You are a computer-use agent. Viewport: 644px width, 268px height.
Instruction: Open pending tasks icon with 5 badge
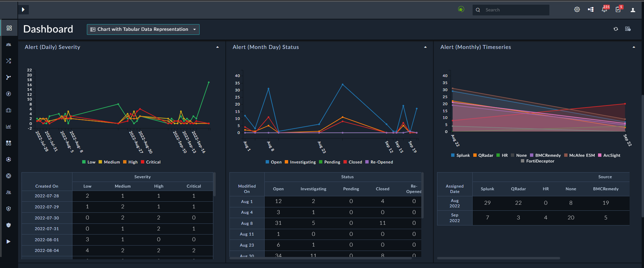tap(618, 10)
